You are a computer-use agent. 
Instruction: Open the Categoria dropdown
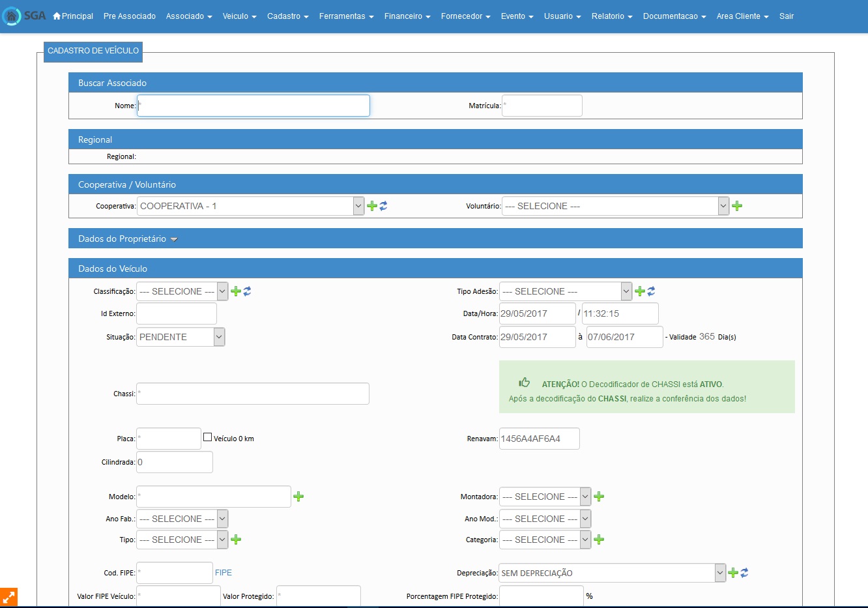tap(545, 540)
